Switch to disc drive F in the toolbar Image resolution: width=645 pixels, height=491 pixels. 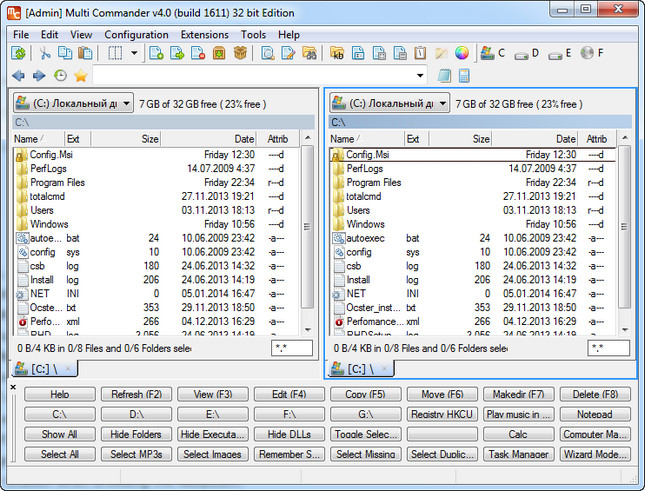pos(592,53)
